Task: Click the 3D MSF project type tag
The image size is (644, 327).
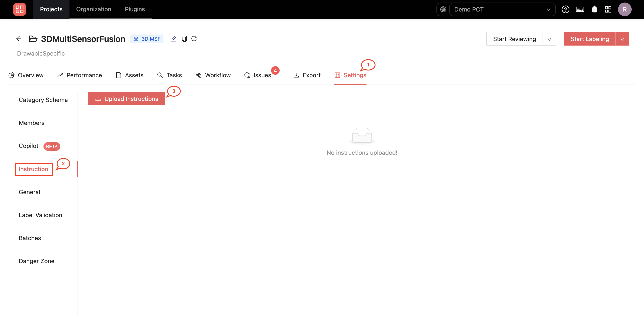Action: coord(147,39)
